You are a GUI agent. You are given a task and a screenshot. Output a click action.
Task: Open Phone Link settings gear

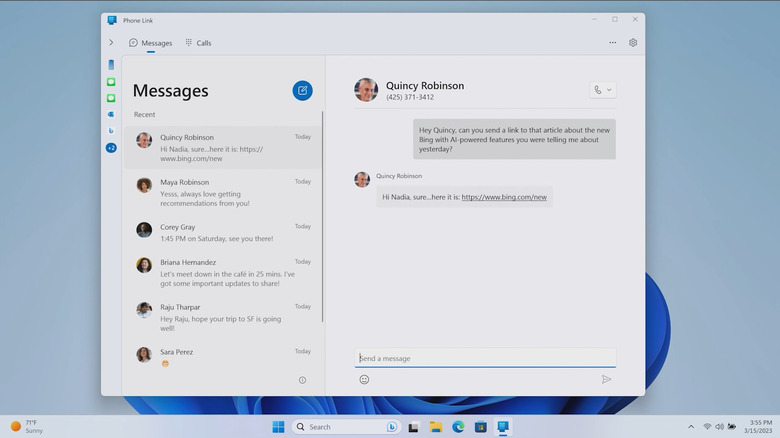[x=633, y=43]
